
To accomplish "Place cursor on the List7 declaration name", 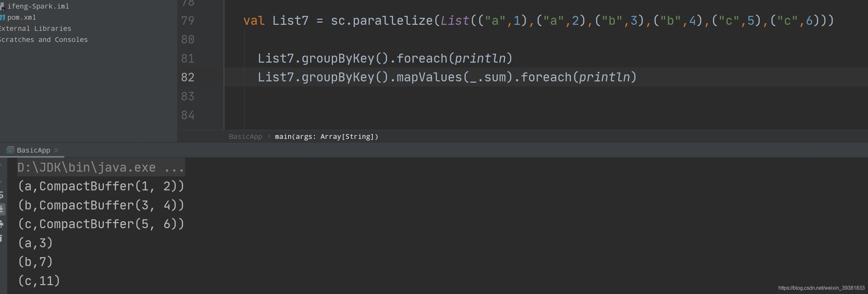I will click(290, 21).
